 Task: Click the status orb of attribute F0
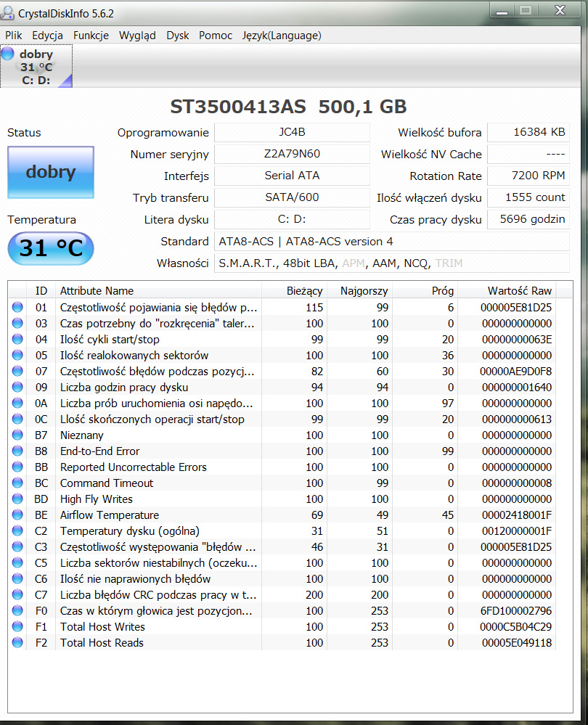[x=17, y=610]
